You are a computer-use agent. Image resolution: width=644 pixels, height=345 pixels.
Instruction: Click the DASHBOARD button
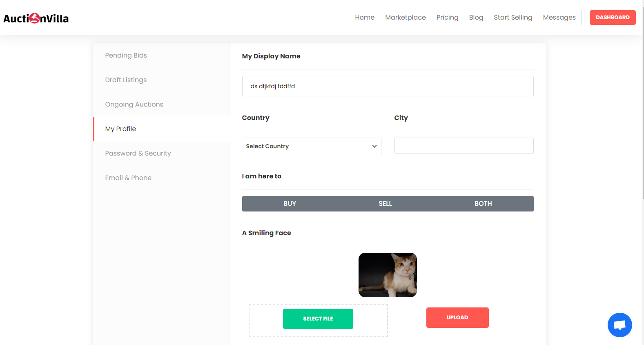[x=613, y=18]
